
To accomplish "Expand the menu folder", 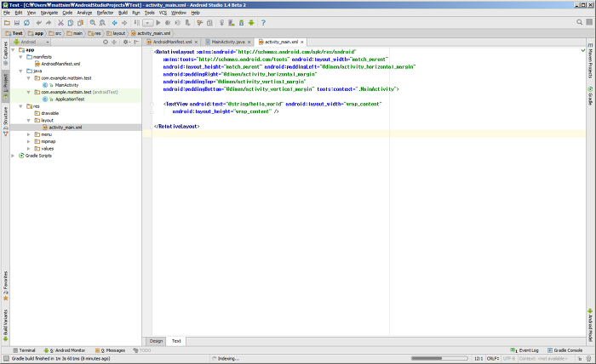I will click(x=28, y=134).
